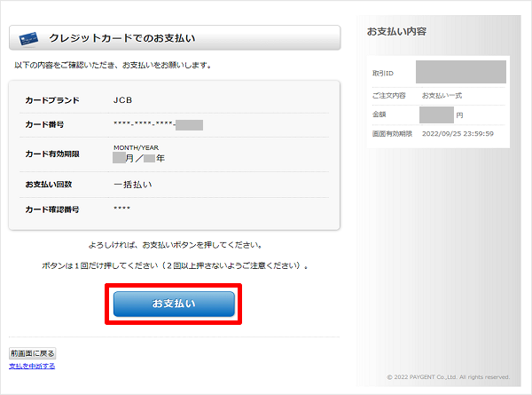This screenshot has width=532, height=395.
Task: Click the redacted 取引ID value
Action: pyautogui.click(x=460, y=72)
